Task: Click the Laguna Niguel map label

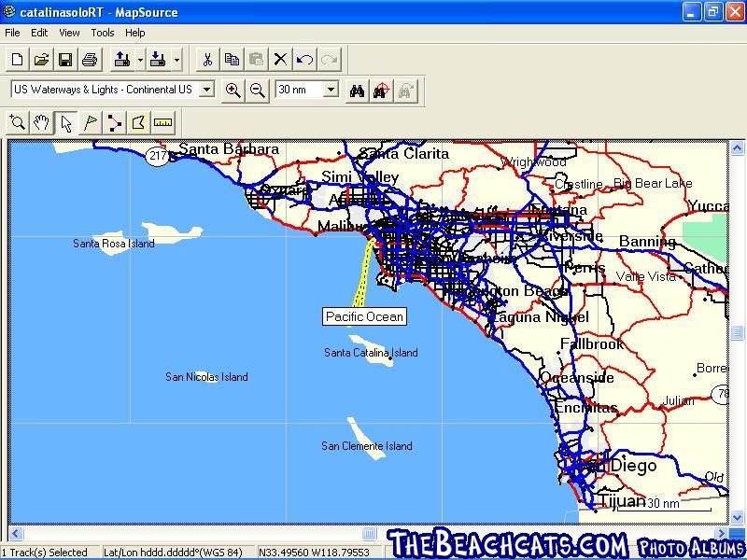Action: tap(540, 317)
